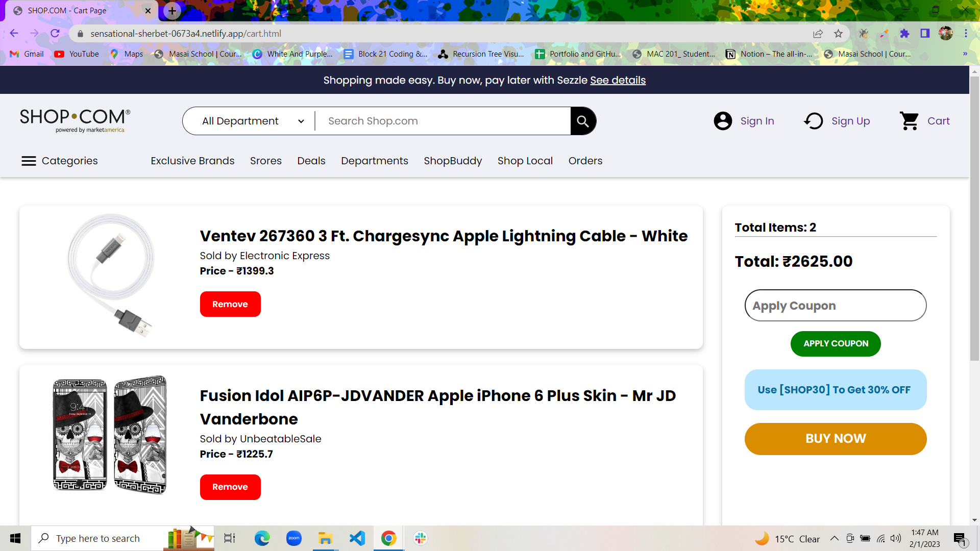Follow the See details Sezzle link
This screenshot has height=551, width=980.
[618, 80]
